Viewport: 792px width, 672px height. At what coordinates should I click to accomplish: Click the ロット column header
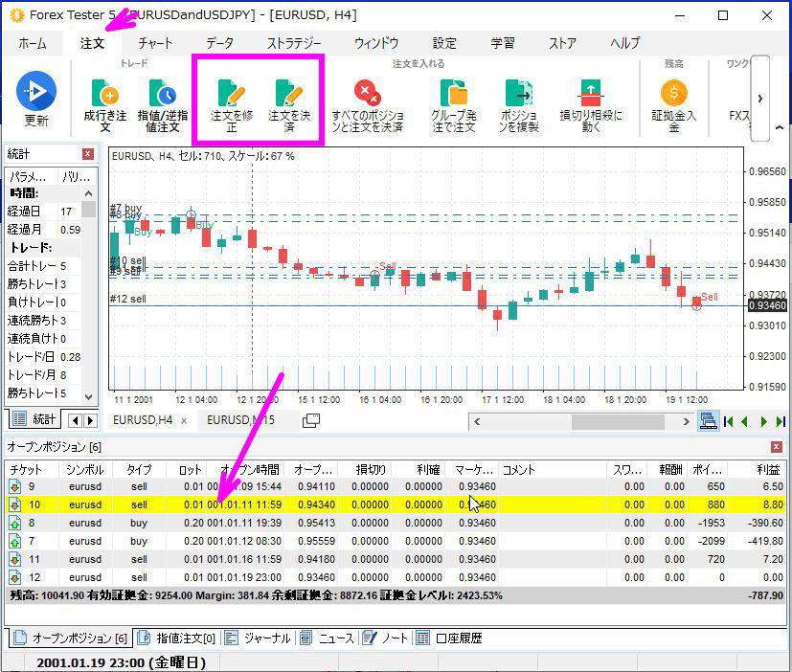(x=191, y=470)
